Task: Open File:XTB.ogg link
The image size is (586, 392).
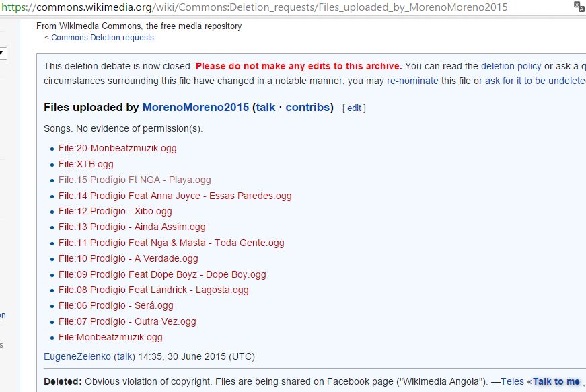Action: coord(85,164)
